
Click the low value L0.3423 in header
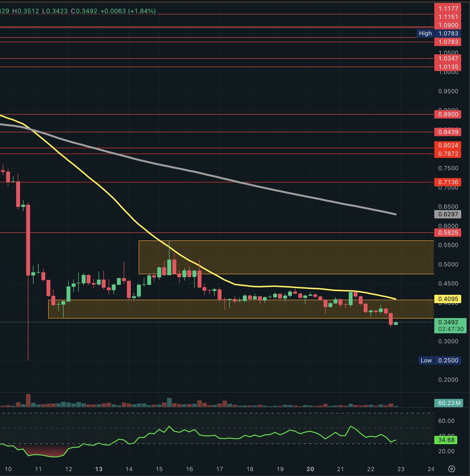coord(55,11)
